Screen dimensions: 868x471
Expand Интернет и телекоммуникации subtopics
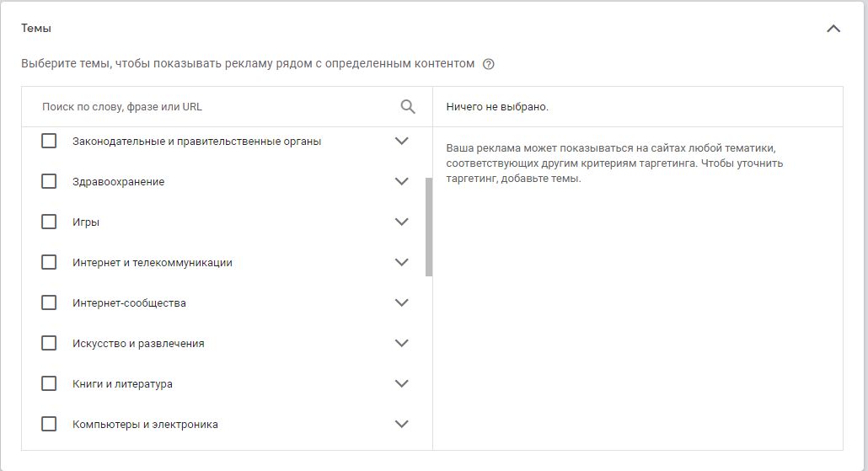[401, 262]
